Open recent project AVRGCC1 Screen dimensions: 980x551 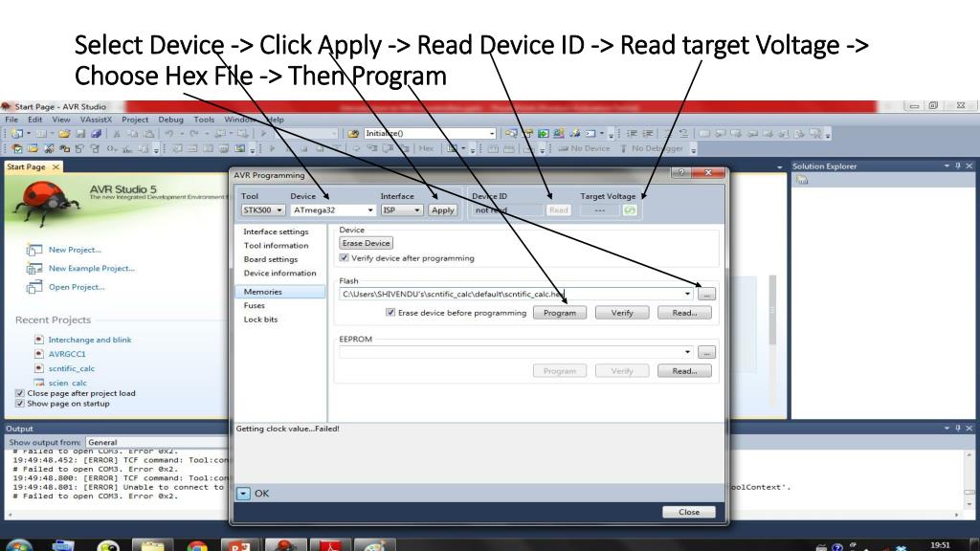(x=67, y=354)
